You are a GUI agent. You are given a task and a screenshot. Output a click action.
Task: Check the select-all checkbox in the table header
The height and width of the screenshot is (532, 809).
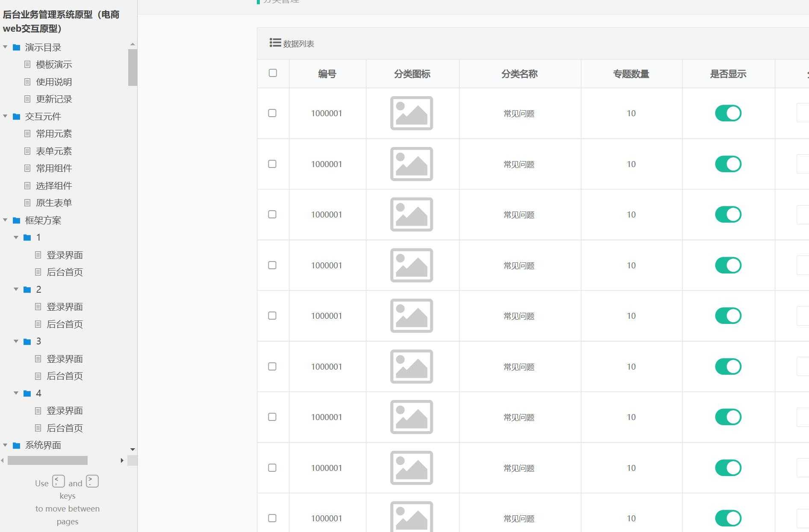[x=272, y=73]
